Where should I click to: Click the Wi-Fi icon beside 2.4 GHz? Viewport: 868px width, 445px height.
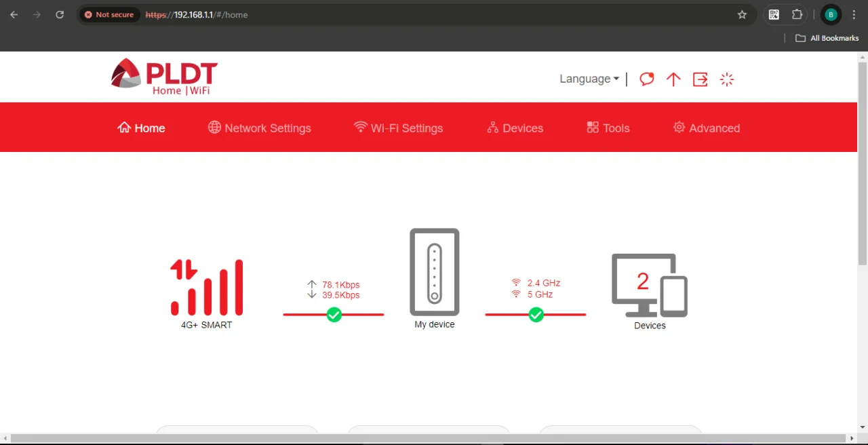(516, 283)
